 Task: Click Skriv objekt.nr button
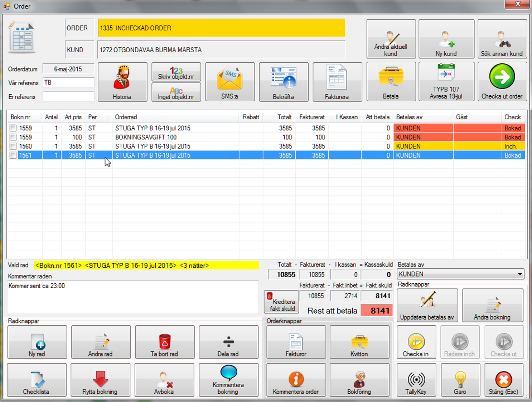click(176, 72)
